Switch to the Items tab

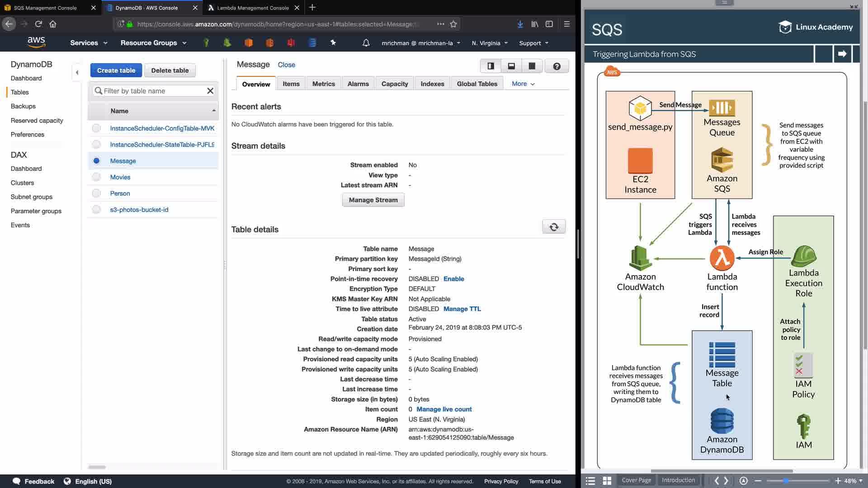click(x=291, y=84)
